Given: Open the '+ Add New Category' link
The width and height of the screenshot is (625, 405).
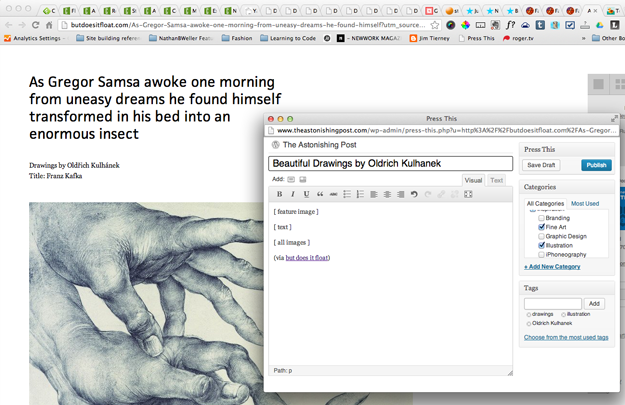Looking at the screenshot, I should (x=552, y=267).
